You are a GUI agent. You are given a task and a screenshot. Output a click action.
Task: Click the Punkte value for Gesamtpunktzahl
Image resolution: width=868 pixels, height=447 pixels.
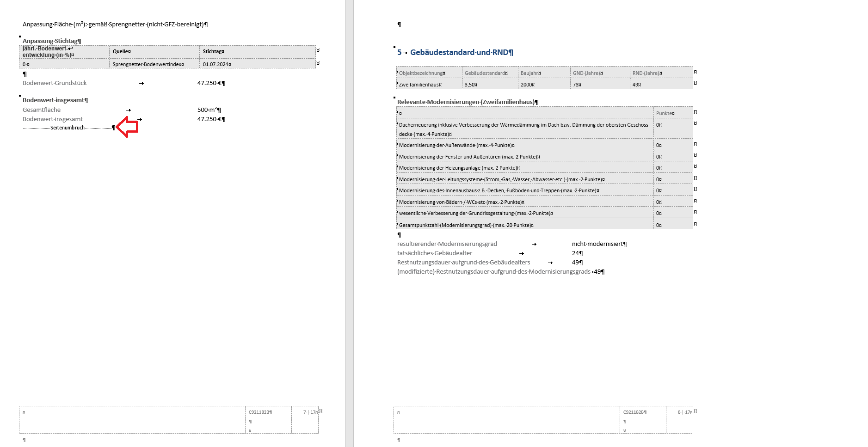point(659,225)
